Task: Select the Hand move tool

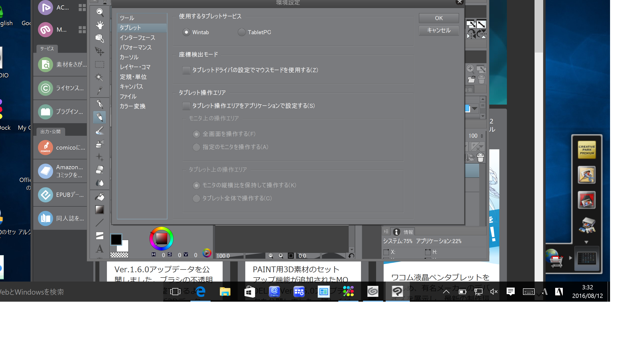Action: (x=100, y=25)
